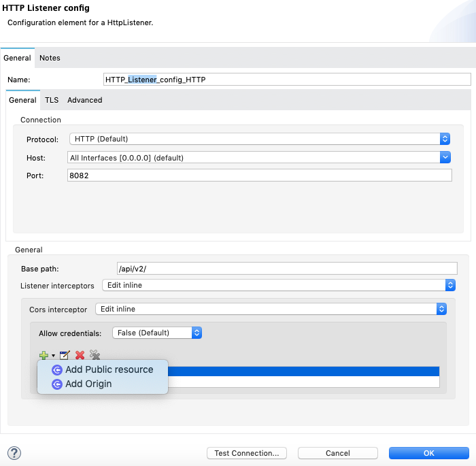The width and height of the screenshot is (476, 466).
Task: Click the red X delete icon
Action: 80,354
